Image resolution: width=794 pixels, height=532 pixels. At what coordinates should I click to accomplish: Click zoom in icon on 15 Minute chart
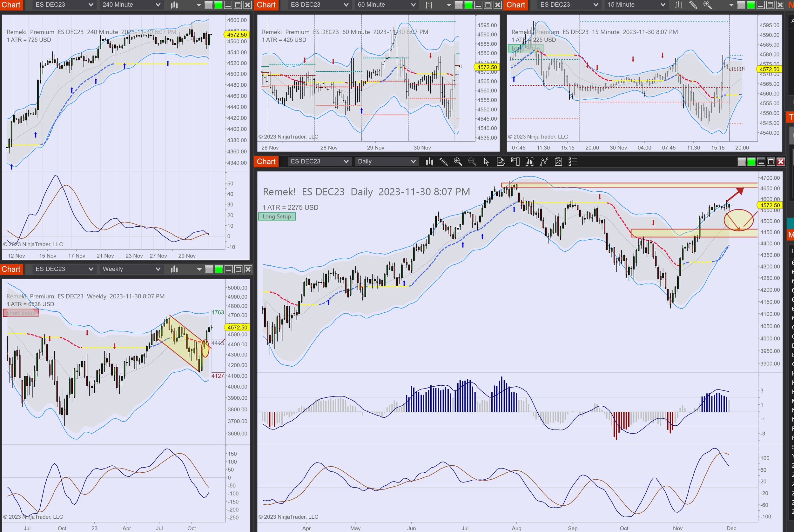coord(707,5)
